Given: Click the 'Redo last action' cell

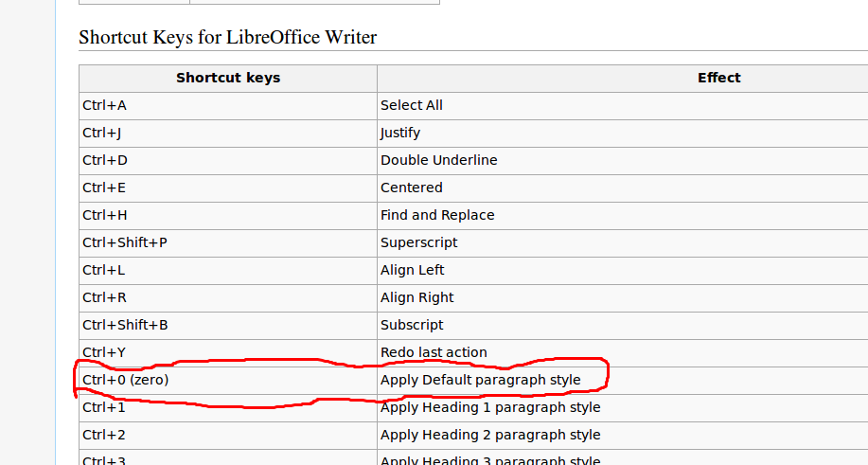Looking at the screenshot, I should click(x=623, y=352).
